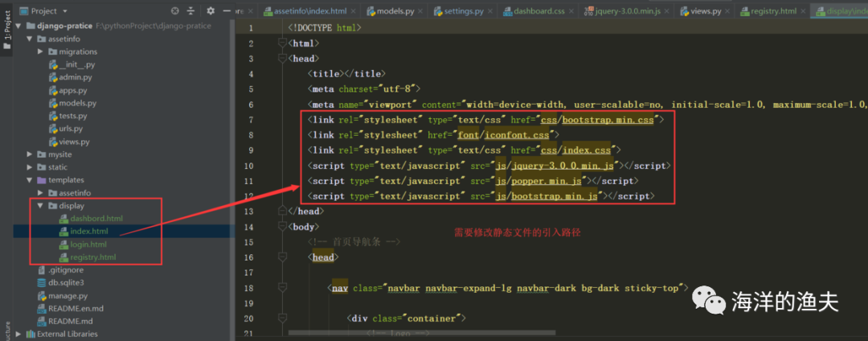Image resolution: width=868 pixels, height=341 pixels.
Task: Collapse the display folder arrow
Action: pos(40,206)
